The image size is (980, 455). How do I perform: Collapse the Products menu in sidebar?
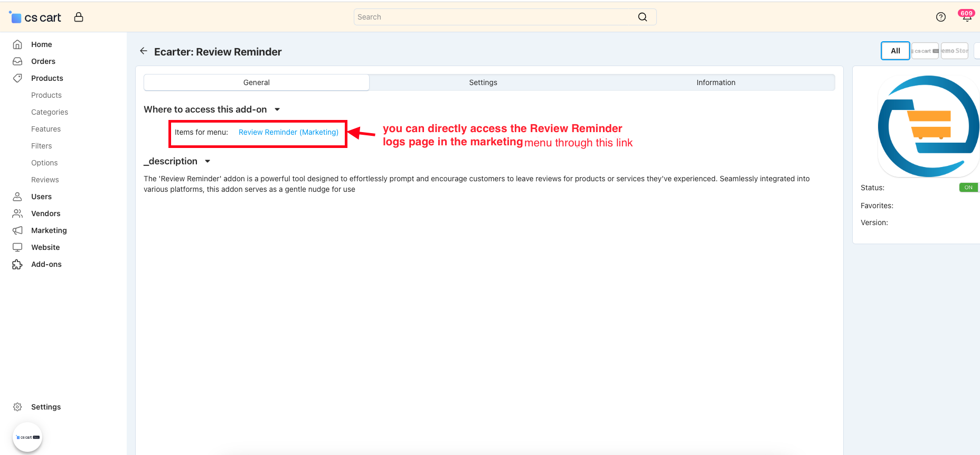[47, 78]
